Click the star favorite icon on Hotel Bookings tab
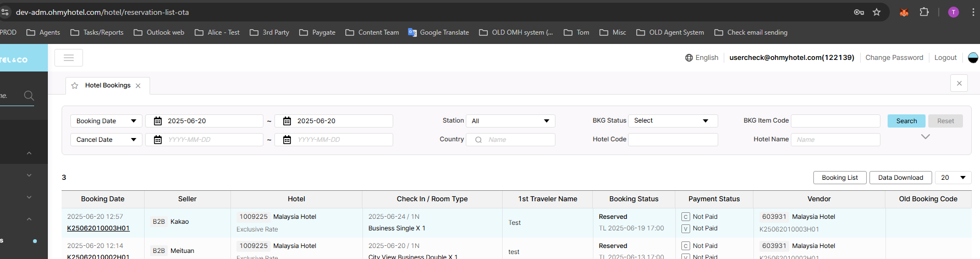980x259 pixels. coord(75,86)
